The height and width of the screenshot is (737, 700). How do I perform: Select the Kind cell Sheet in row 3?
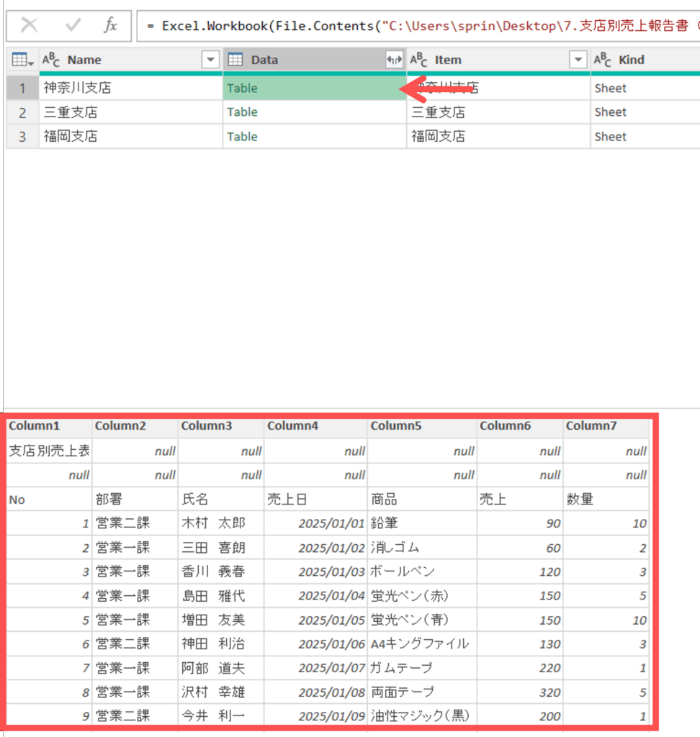(x=611, y=137)
